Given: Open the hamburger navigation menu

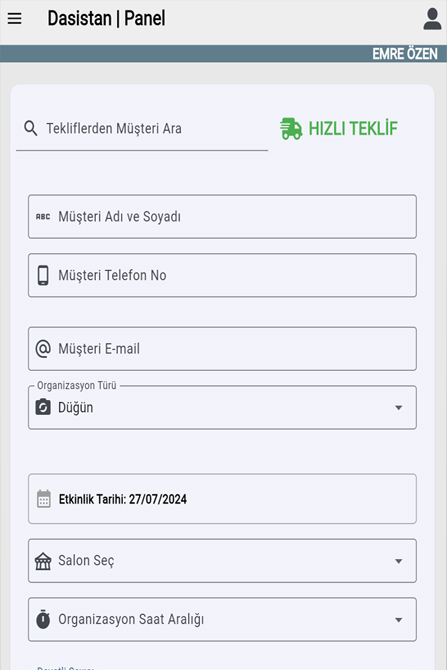Looking at the screenshot, I should pyautogui.click(x=15, y=18).
